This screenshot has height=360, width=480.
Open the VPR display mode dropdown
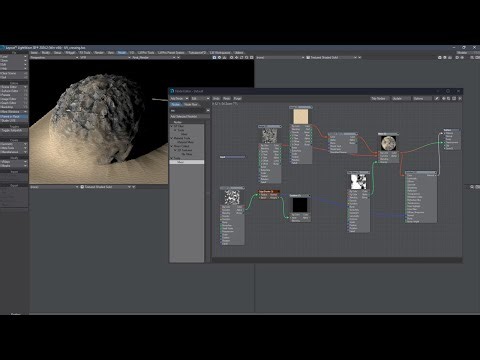click(105, 58)
